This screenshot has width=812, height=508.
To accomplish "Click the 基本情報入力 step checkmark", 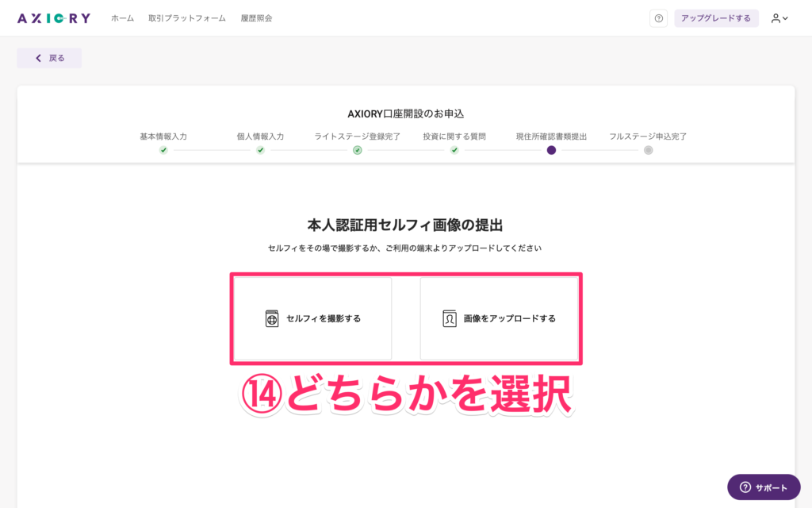I will click(163, 150).
